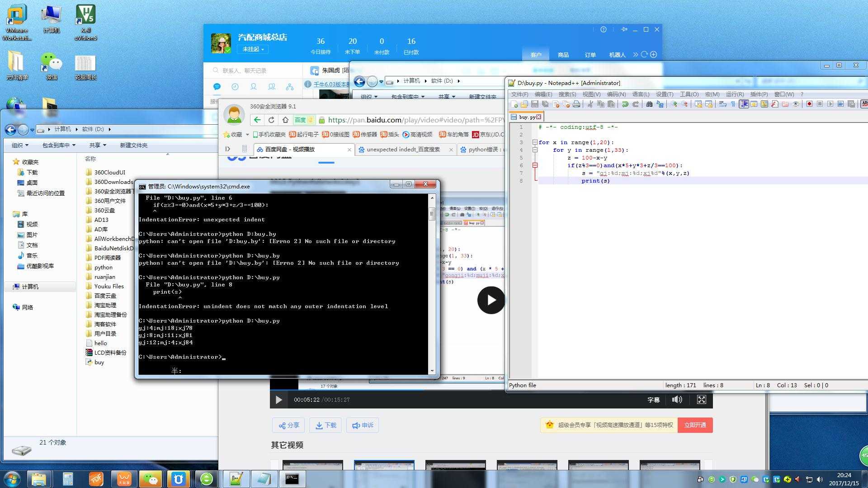This screenshot has width=868, height=488.
Task: Click 分享 share button below video
Action: (288, 425)
